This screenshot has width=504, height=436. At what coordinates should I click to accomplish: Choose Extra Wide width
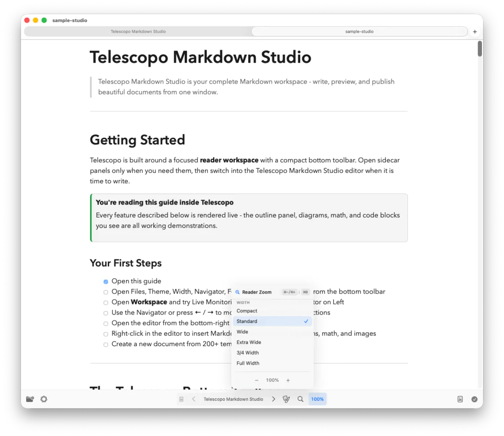[272, 342]
